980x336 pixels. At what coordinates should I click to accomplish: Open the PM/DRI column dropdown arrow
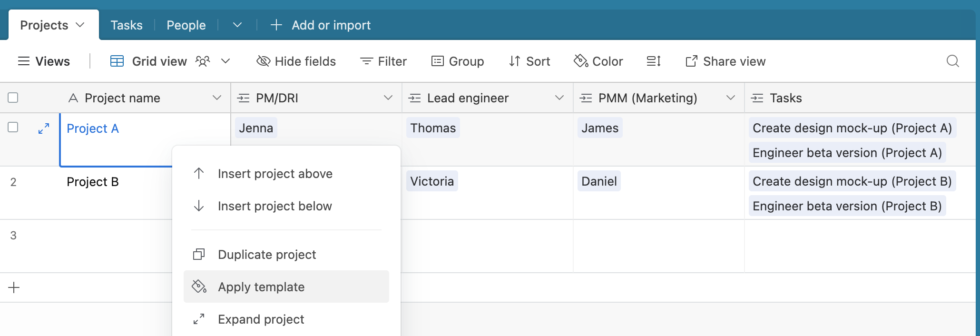[388, 98]
